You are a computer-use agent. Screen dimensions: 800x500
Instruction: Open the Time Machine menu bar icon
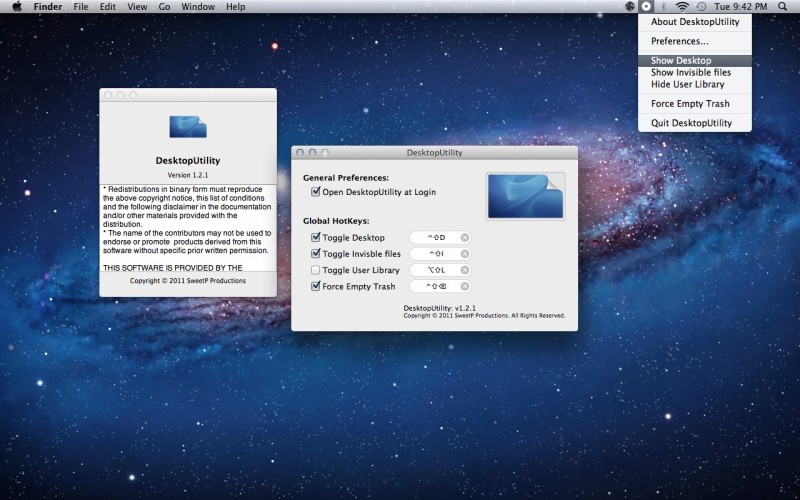click(x=702, y=7)
